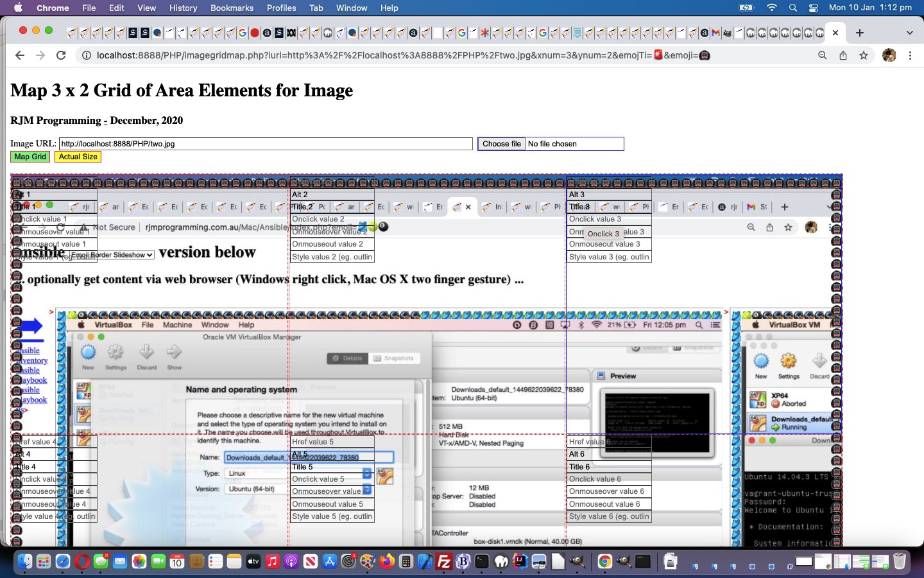Focus the Style value 6 field
The image size is (924, 578).
coord(610,516)
